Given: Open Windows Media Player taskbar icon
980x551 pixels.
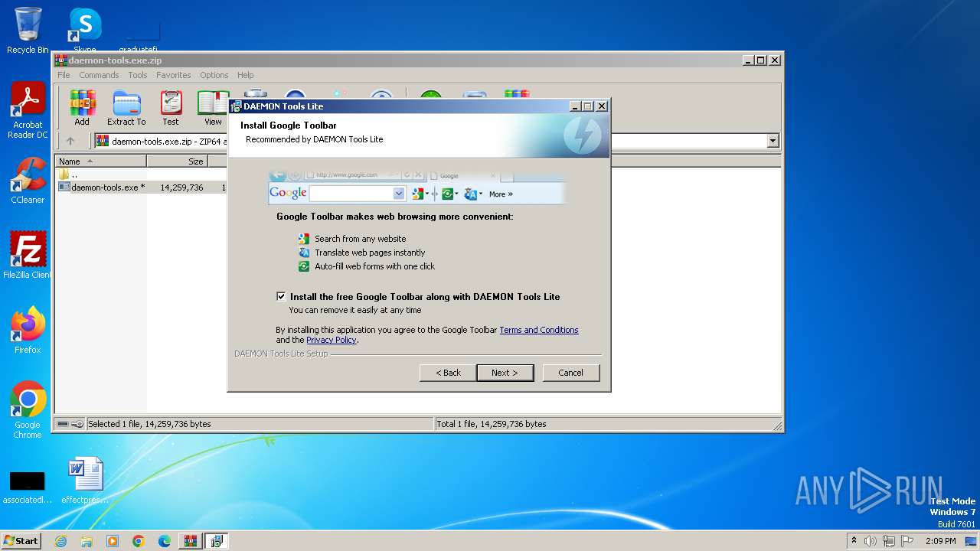Looking at the screenshot, I should (x=113, y=541).
